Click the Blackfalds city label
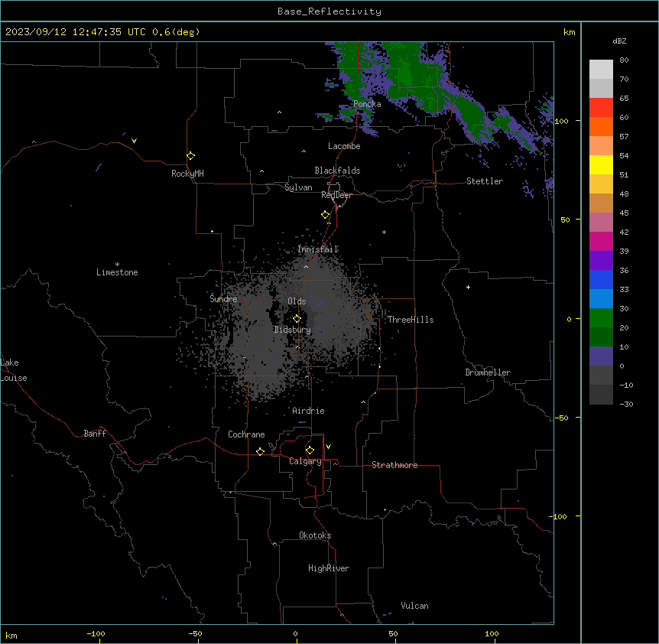 pos(337,171)
